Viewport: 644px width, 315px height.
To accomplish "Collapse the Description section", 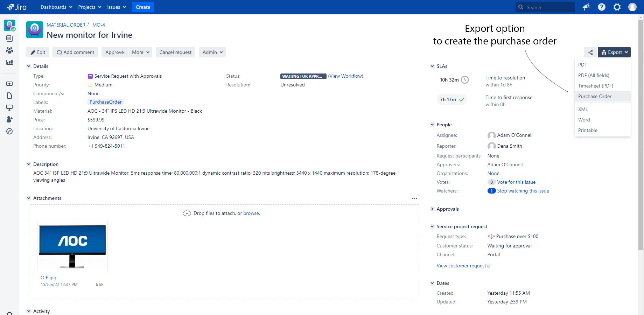I will [29, 164].
